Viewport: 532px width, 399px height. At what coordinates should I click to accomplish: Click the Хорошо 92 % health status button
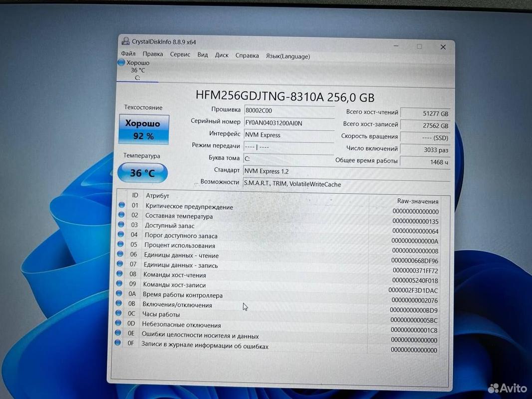(144, 130)
